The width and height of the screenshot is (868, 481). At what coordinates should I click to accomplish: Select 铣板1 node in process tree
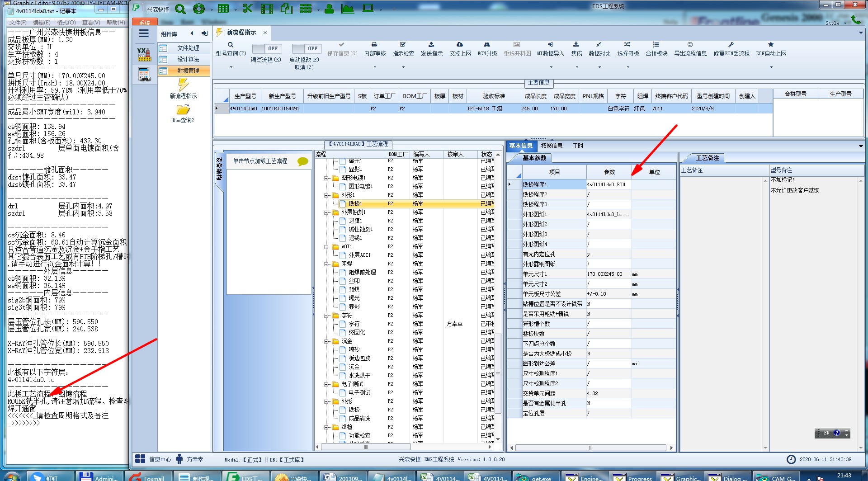tap(355, 204)
